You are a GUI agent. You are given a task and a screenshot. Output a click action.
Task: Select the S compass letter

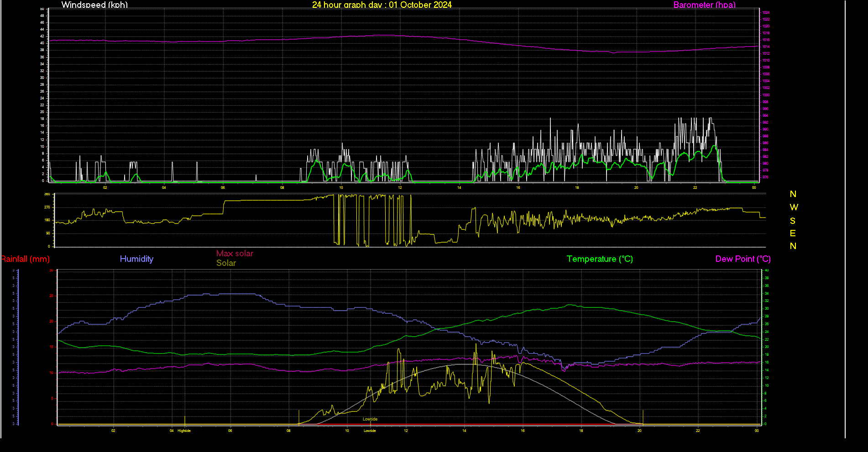pos(793,221)
